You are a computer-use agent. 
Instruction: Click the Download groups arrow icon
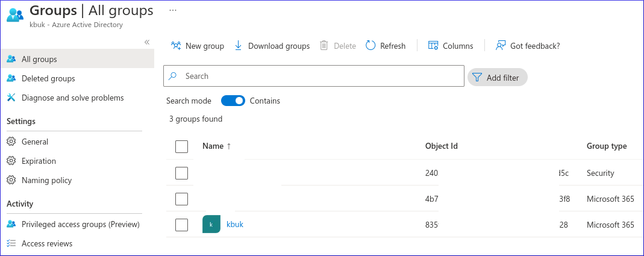(238, 46)
